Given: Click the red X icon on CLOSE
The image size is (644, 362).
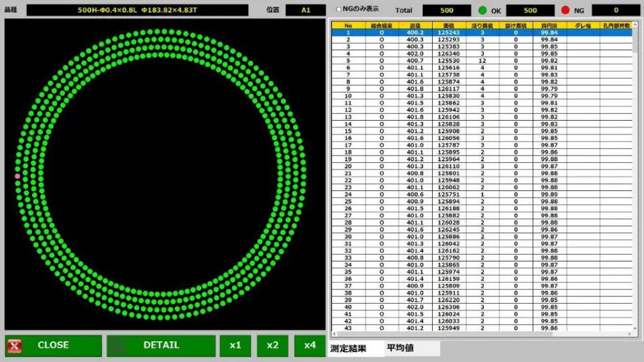Looking at the screenshot, I should 15,346.
